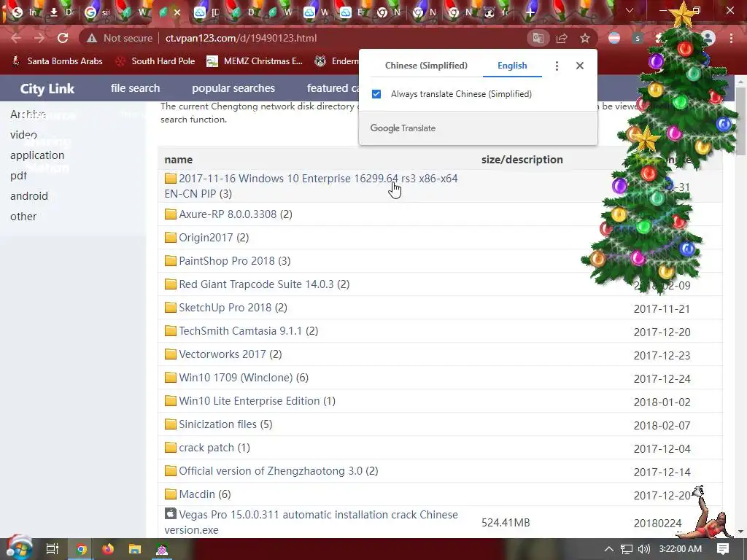Click the address bar URL ct.vpan123.com
Viewport: 747px width, 560px height.
(241, 38)
